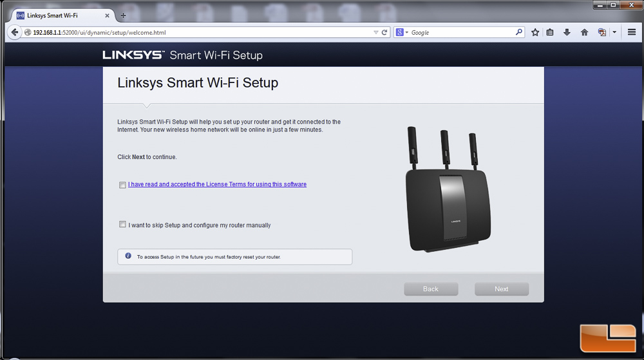Open the toolbar add-on icon next to home
This screenshot has width=644, height=360.
click(x=601, y=32)
